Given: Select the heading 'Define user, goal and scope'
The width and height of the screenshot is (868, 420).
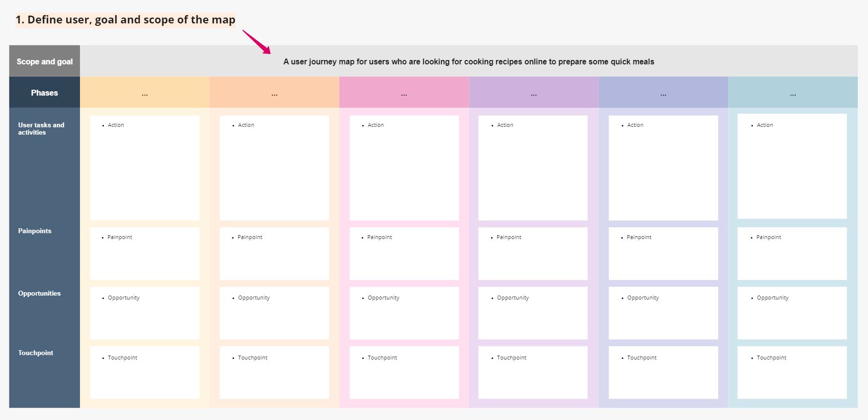Looking at the screenshot, I should pyautogui.click(x=125, y=20).
